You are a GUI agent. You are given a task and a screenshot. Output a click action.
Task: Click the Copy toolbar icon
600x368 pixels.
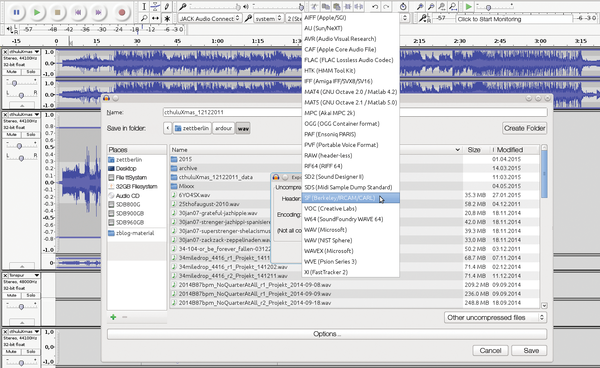click(326, 7)
